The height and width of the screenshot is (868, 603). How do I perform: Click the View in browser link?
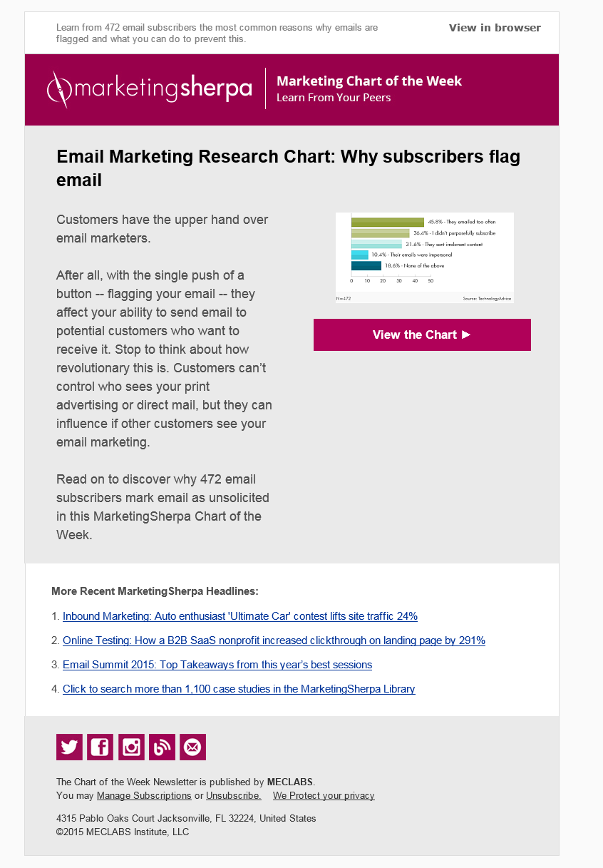[x=495, y=28]
